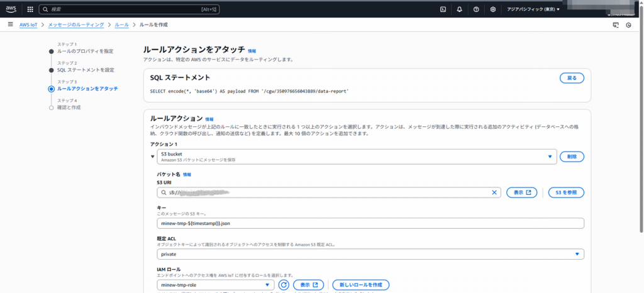644x293 pixels.
Task: Go to メッセージのルーティング breadcrumb
Action: tap(76, 25)
